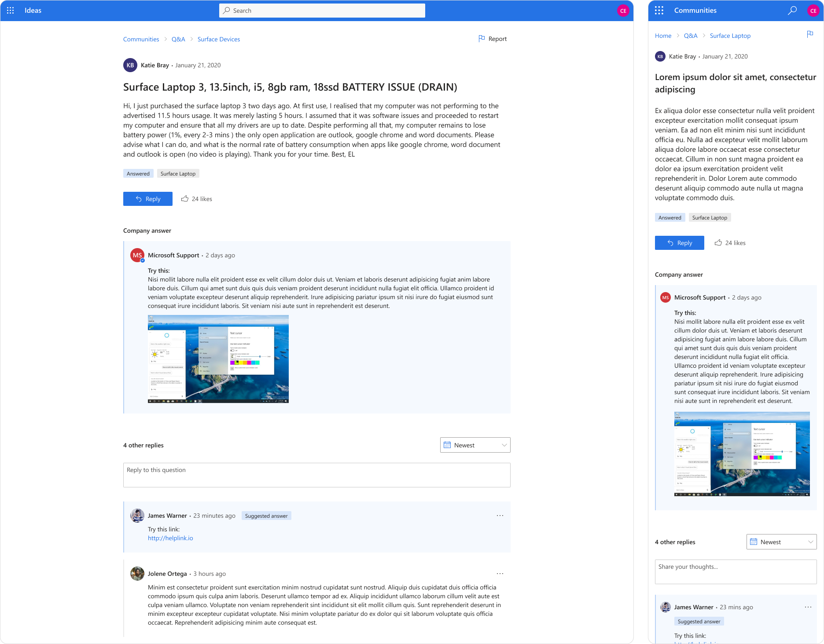Click James Warner's avatar in Communities window
Image resolution: width=824 pixels, height=644 pixels.
[666, 607]
